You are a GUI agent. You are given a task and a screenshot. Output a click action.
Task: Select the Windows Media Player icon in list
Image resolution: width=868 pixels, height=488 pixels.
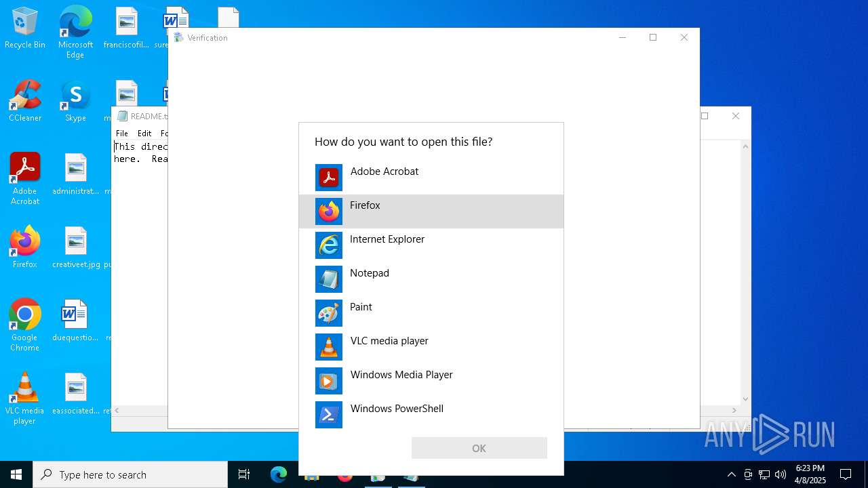329,381
